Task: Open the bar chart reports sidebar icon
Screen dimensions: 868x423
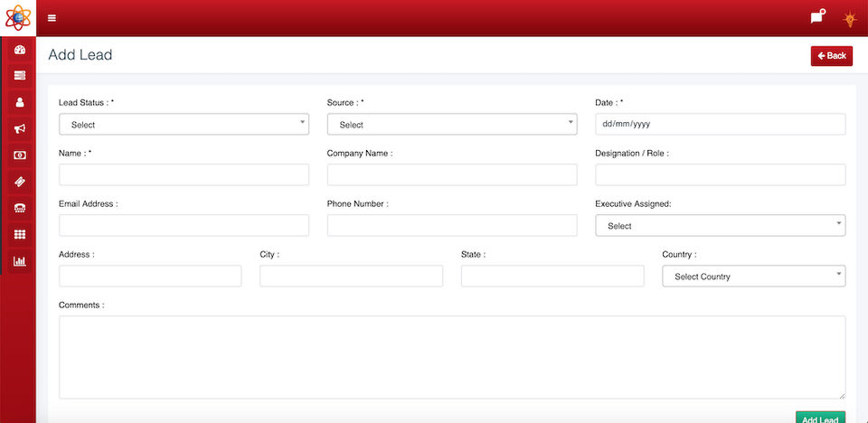Action: click(20, 261)
